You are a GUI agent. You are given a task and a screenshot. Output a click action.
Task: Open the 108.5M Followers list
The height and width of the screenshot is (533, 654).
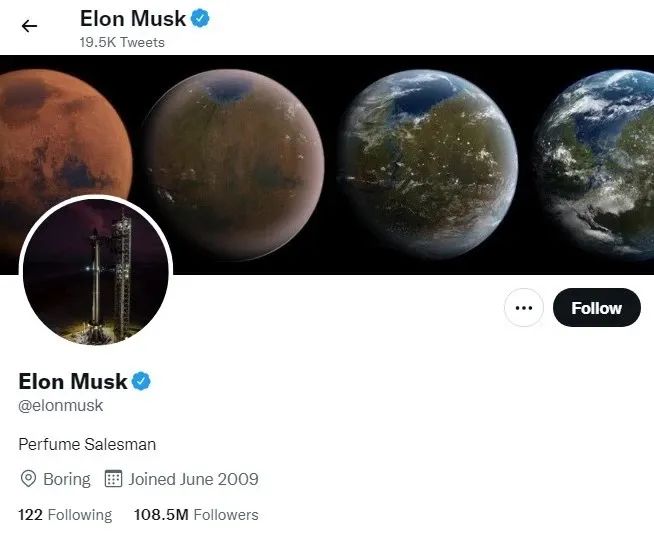tap(196, 515)
